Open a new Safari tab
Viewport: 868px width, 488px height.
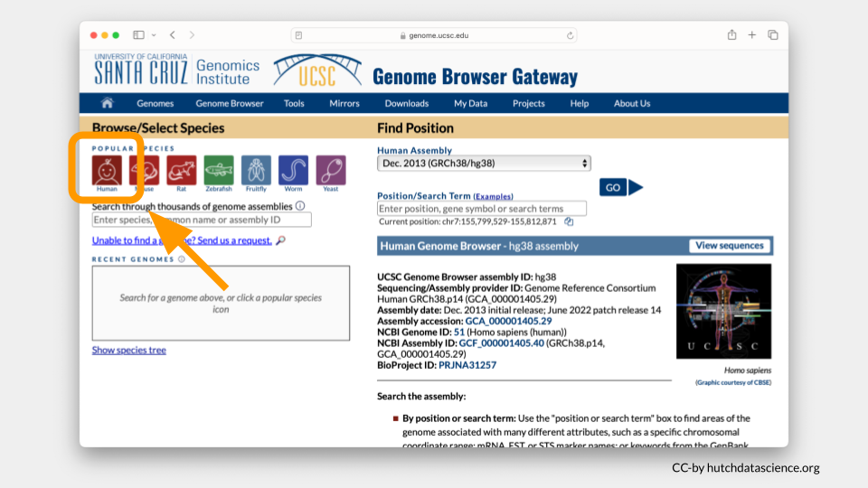pyautogui.click(x=751, y=35)
